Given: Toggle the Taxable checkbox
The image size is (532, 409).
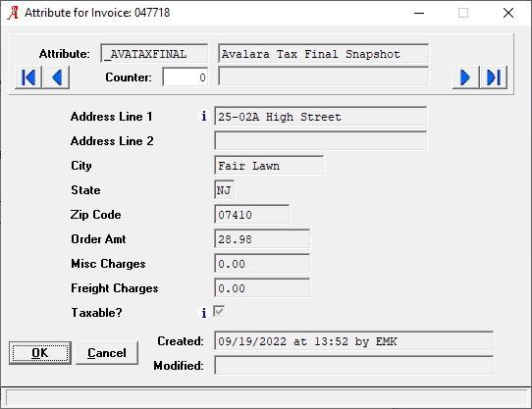Looking at the screenshot, I should tap(219, 311).
